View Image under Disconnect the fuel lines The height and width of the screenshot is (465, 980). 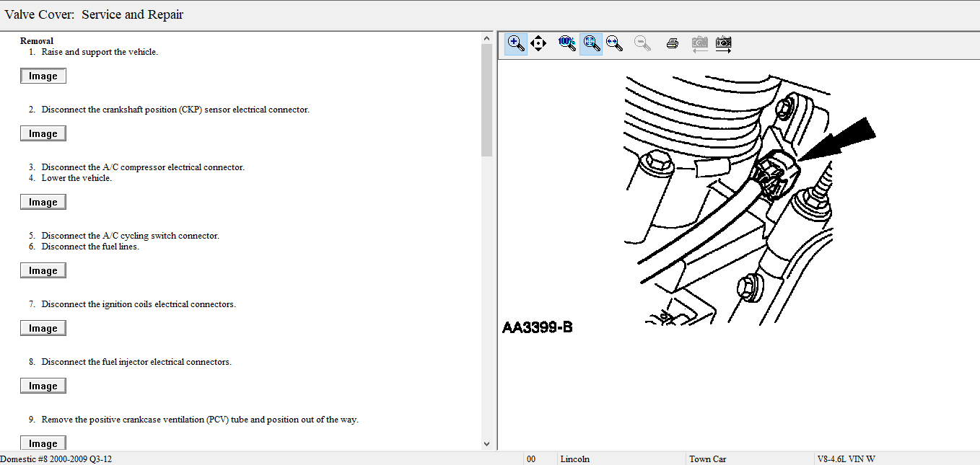pos(43,270)
